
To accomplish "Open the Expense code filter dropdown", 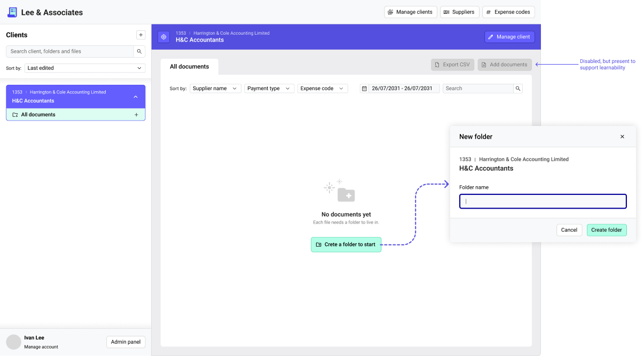I will click(323, 89).
